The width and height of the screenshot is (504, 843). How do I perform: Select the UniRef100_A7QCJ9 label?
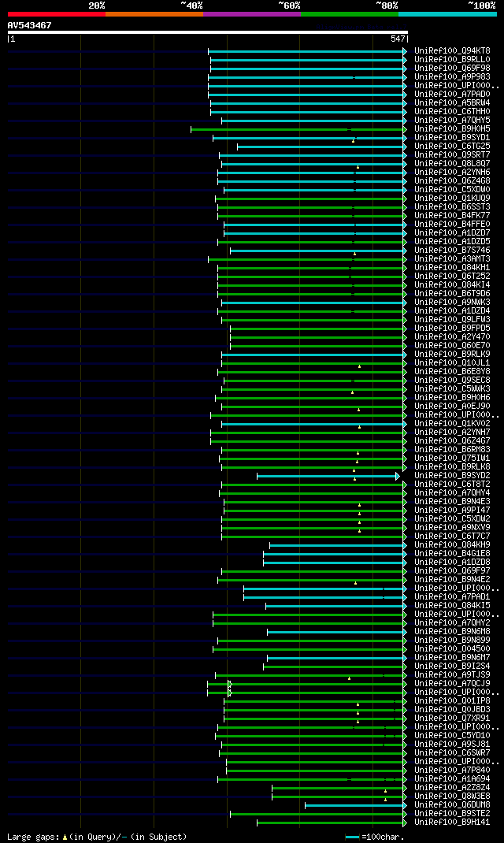pos(452,684)
